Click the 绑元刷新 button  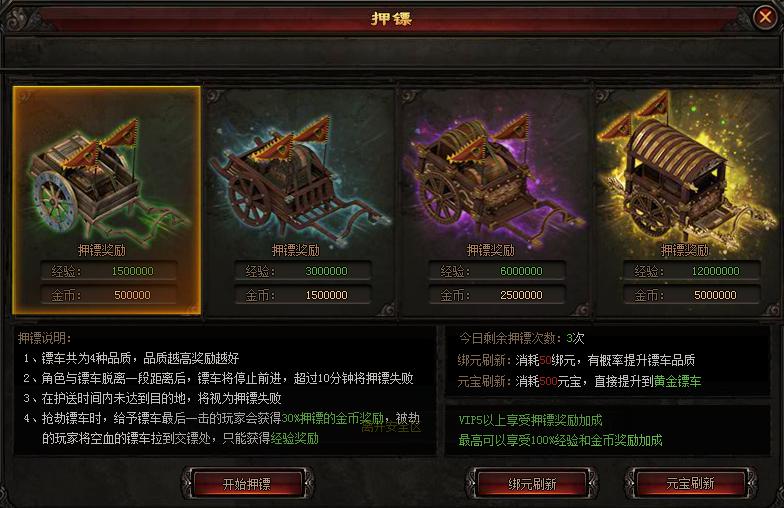click(532, 484)
